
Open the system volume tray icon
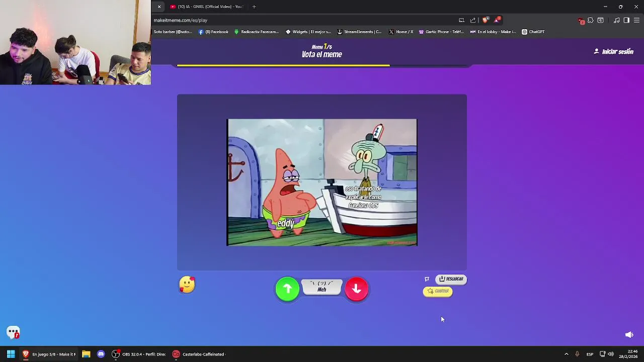point(611,354)
